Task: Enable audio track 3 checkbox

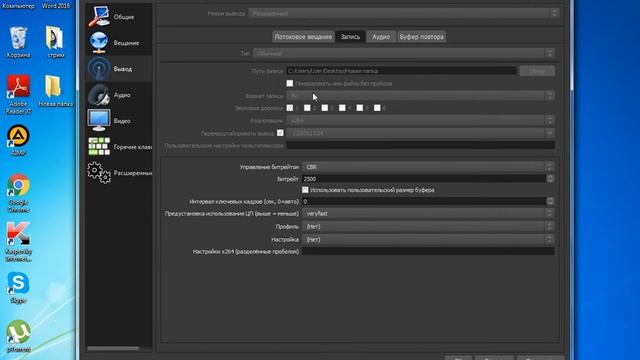Action: (324, 108)
